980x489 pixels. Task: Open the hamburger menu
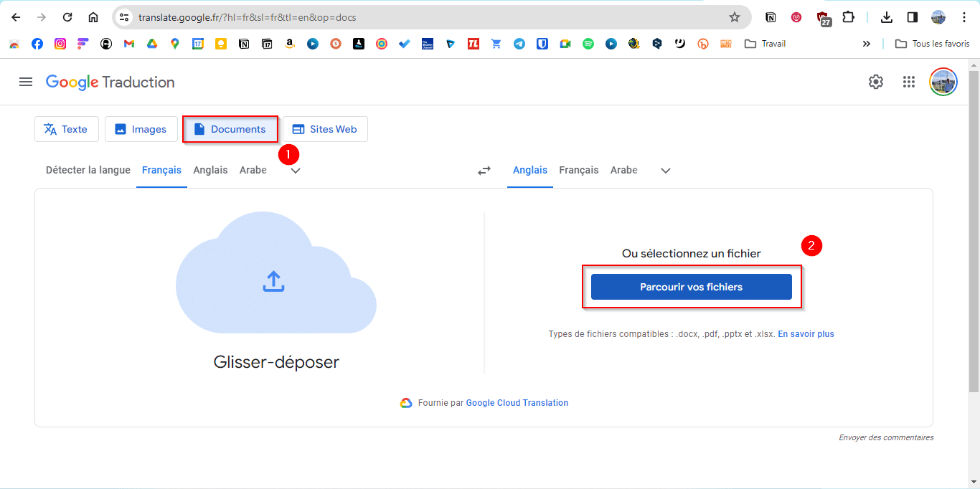[x=26, y=82]
